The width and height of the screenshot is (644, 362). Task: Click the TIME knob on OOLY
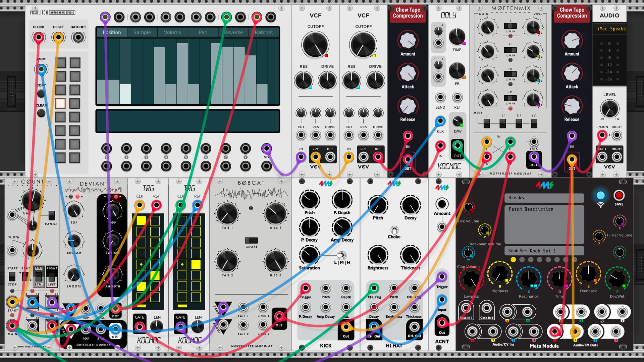[457, 37]
